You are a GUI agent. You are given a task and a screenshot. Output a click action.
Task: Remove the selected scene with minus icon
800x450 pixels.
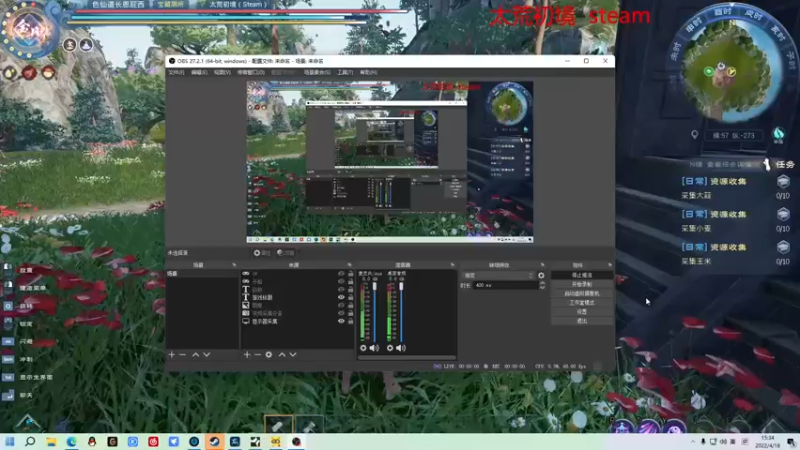[x=183, y=355]
